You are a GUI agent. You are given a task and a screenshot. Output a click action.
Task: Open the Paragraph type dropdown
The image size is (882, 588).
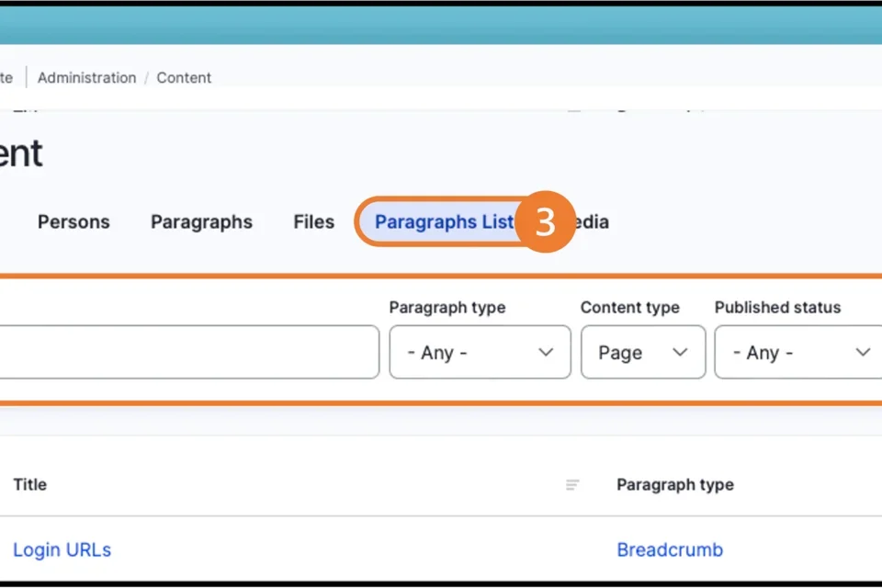(x=480, y=352)
